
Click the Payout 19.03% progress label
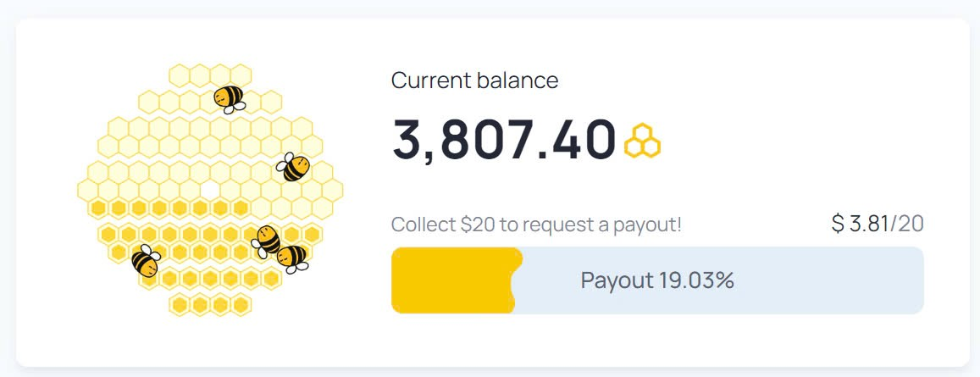pyautogui.click(x=657, y=280)
